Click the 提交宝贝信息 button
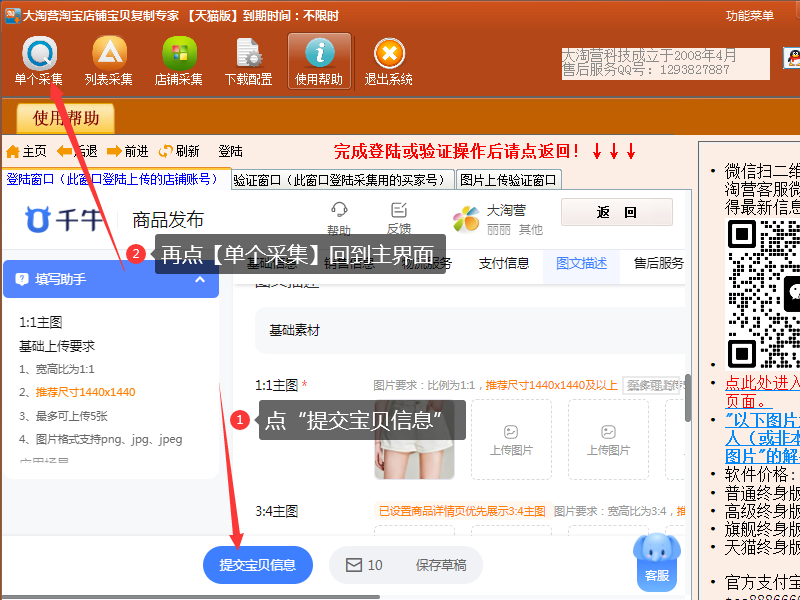800x600 pixels. click(258, 565)
